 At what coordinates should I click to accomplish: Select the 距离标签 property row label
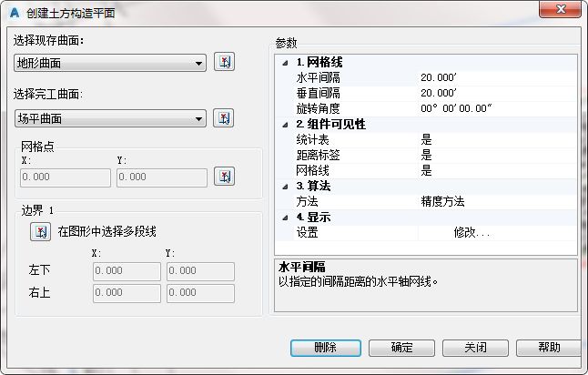pyautogui.click(x=318, y=156)
